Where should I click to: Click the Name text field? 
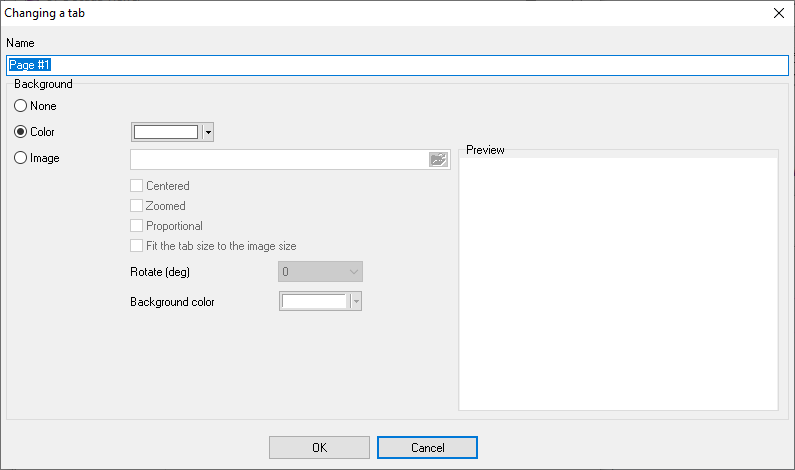click(x=398, y=65)
